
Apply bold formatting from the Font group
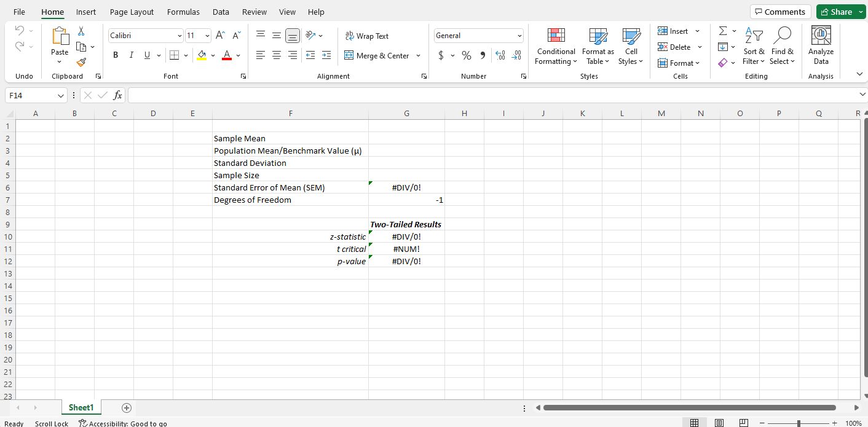click(115, 55)
